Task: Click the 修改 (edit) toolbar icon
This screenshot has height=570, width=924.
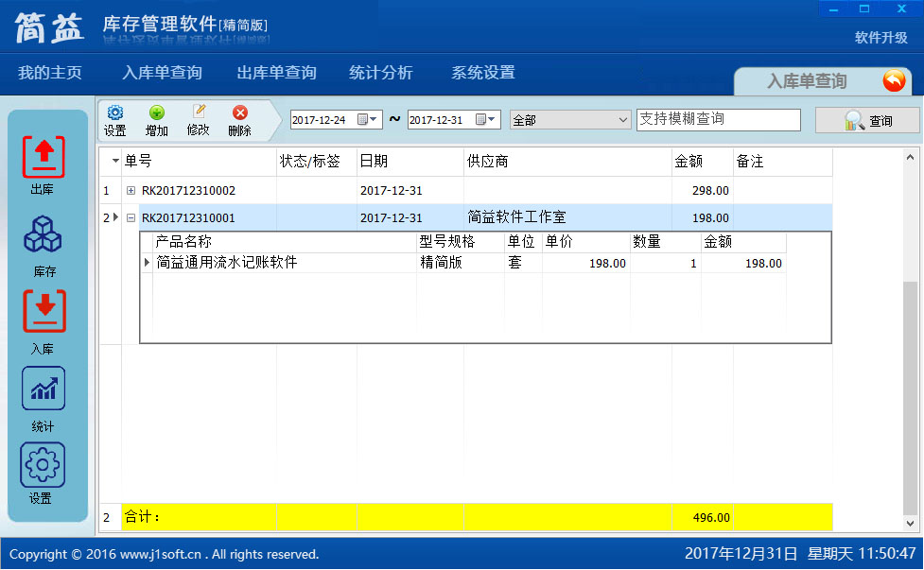Action: coord(199,120)
